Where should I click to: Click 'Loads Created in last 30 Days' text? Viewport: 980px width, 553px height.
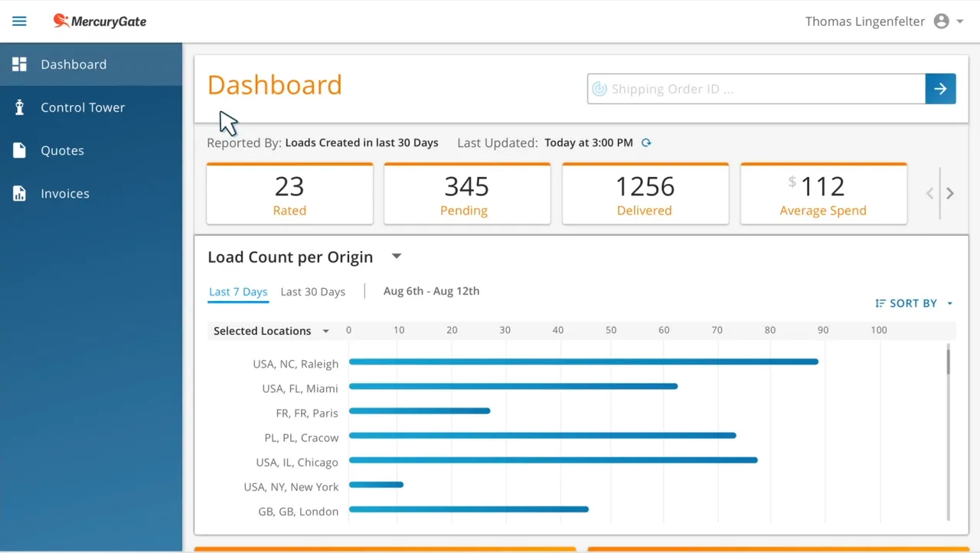[x=361, y=142]
